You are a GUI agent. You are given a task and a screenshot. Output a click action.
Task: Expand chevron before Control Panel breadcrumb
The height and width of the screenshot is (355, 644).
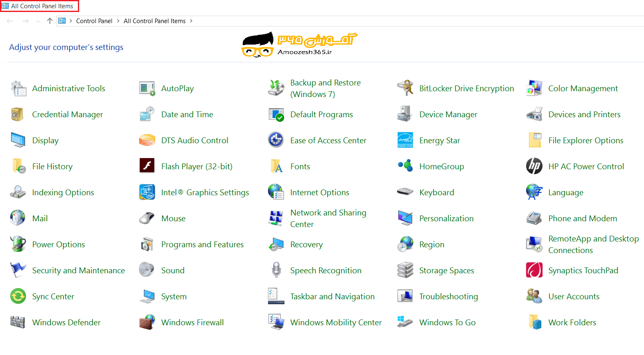click(x=71, y=21)
